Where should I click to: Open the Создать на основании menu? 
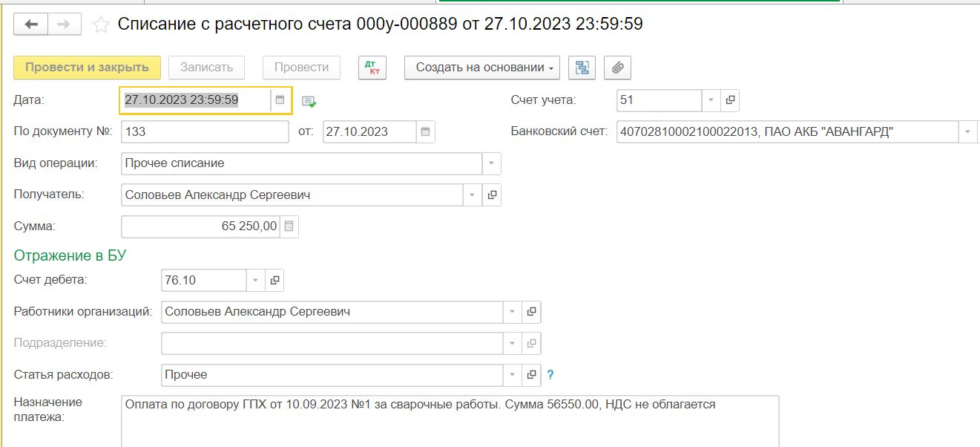(481, 68)
